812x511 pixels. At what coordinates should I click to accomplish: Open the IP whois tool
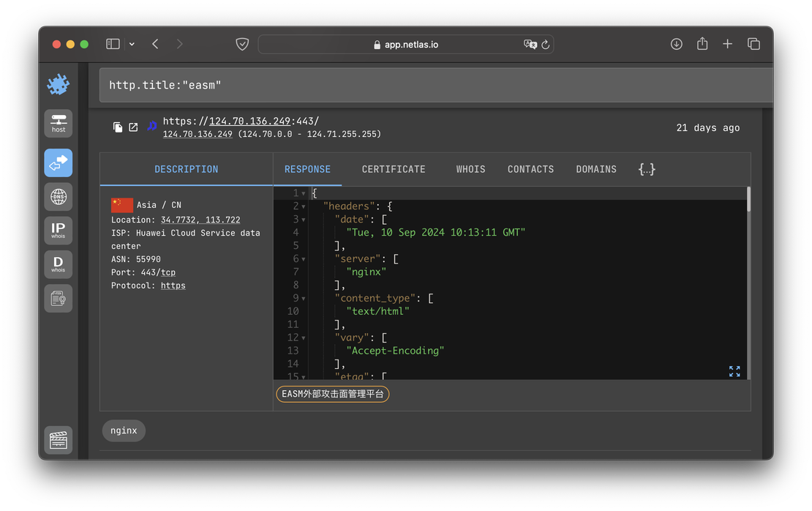58,230
